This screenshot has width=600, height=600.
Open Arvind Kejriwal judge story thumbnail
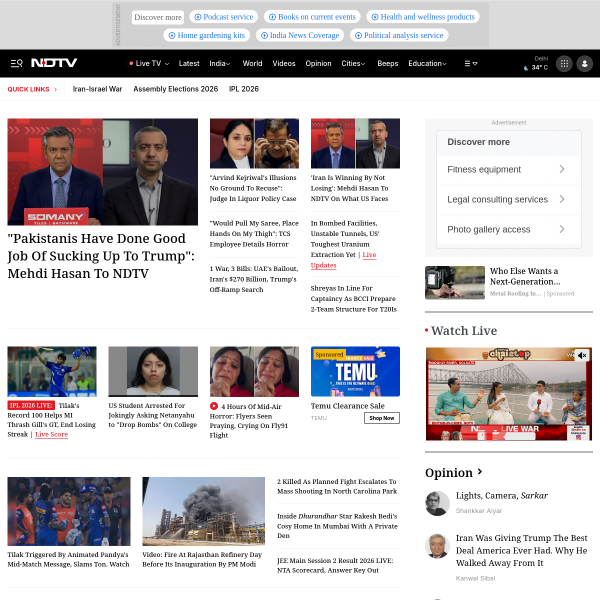coord(254,143)
